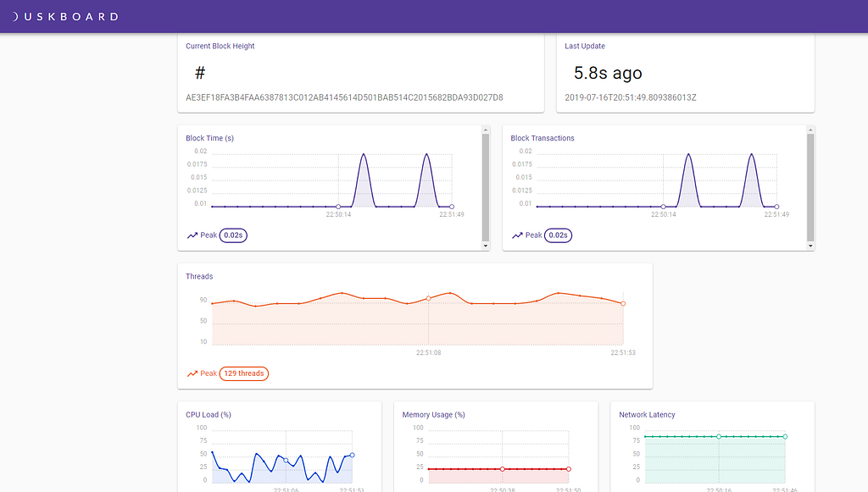This screenshot has width=868, height=492.
Task: Click the trend arrow icon under Block Transactions
Action: 517,235
